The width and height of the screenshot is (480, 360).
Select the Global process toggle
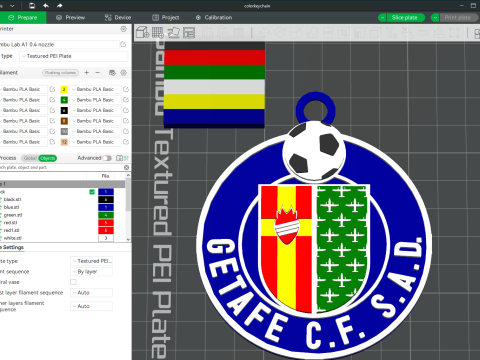(x=30, y=158)
